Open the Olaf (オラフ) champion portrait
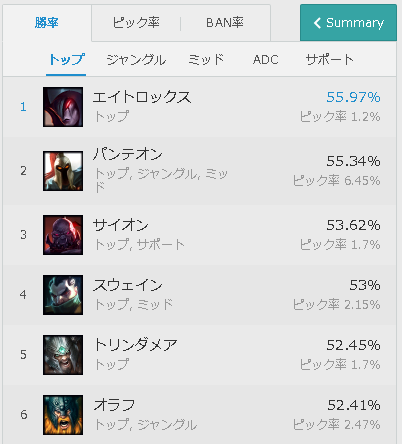This screenshot has width=402, height=444. tap(63, 415)
